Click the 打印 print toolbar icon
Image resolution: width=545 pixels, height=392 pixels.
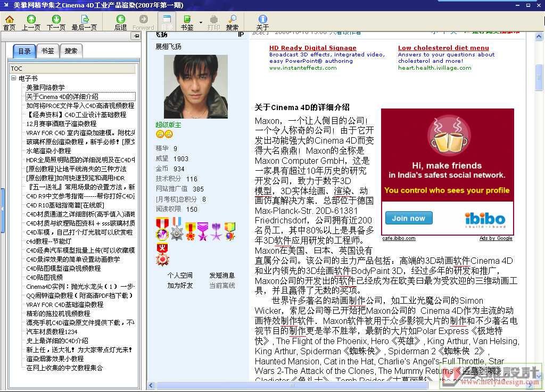pyautogui.click(x=214, y=22)
